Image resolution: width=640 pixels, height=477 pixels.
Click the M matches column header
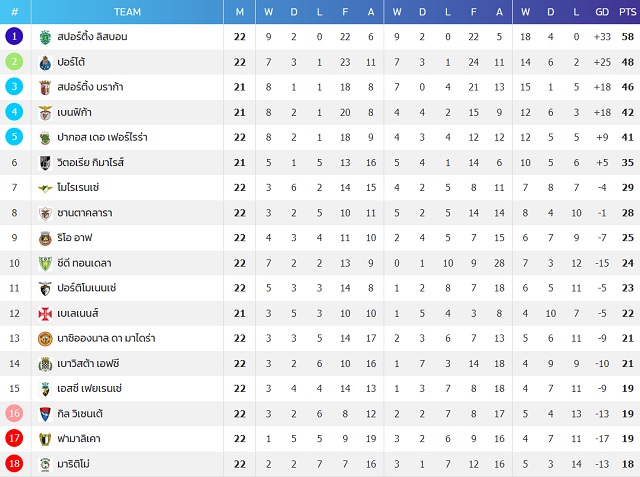pos(240,12)
